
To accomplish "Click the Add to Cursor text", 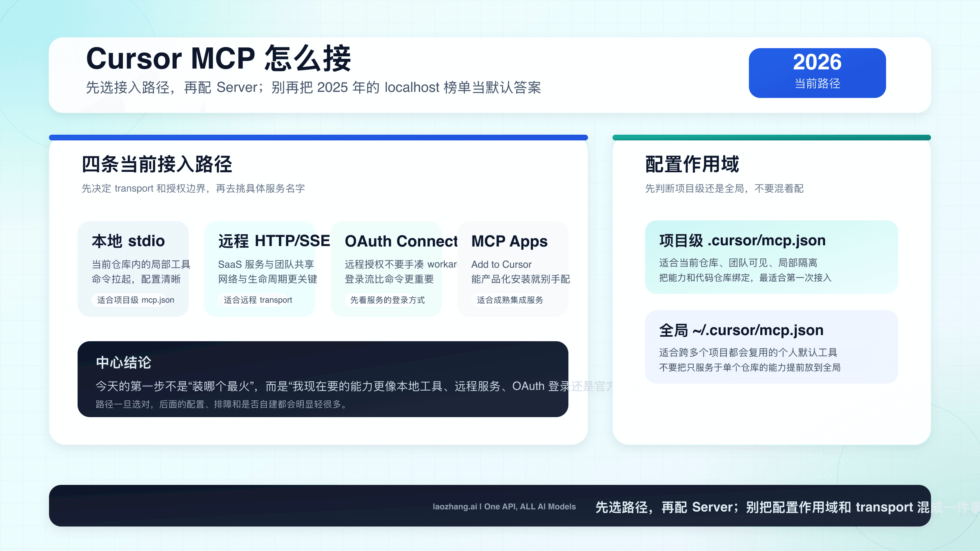I will point(501,264).
